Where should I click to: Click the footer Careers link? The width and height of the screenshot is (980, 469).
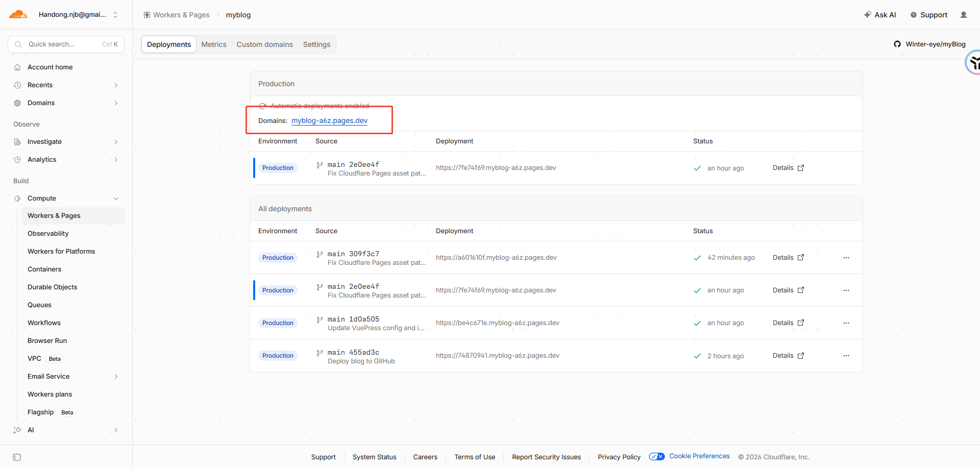click(x=425, y=457)
